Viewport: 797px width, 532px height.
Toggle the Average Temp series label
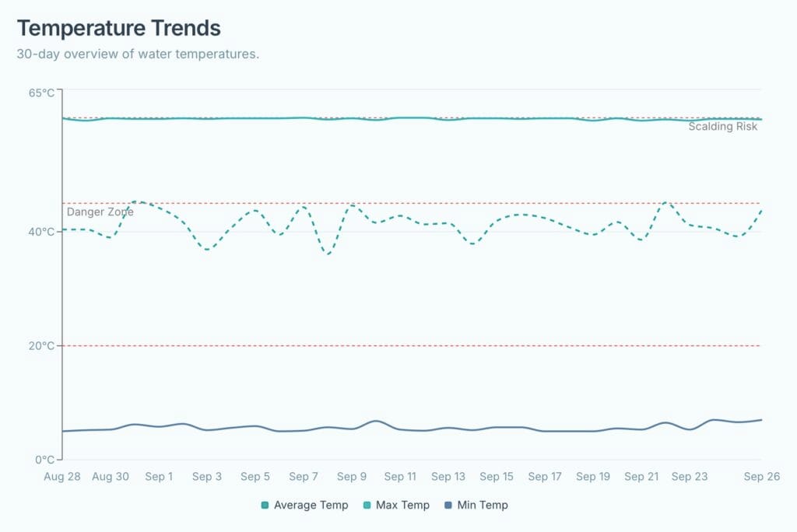pos(311,506)
